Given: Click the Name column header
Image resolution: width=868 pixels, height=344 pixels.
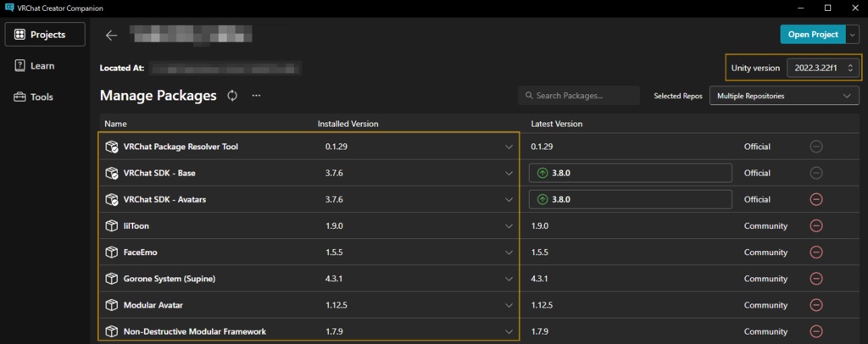Looking at the screenshot, I should coord(115,124).
